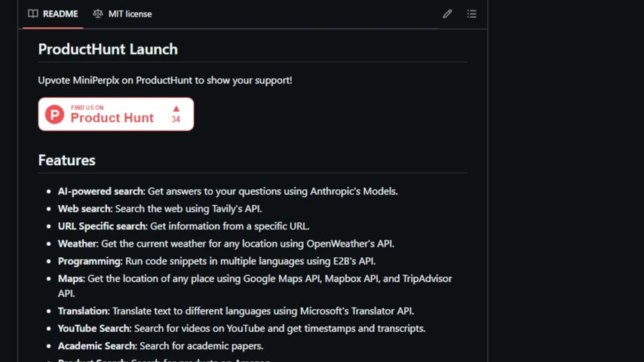The height and width of the screenshot is (362, 644).
Task: Switch to the MIT license tab
Action: tap(129, 14)
